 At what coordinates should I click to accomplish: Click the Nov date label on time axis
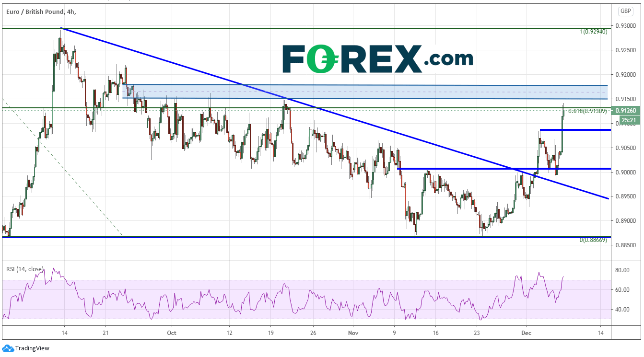click(x=353, y=333)
